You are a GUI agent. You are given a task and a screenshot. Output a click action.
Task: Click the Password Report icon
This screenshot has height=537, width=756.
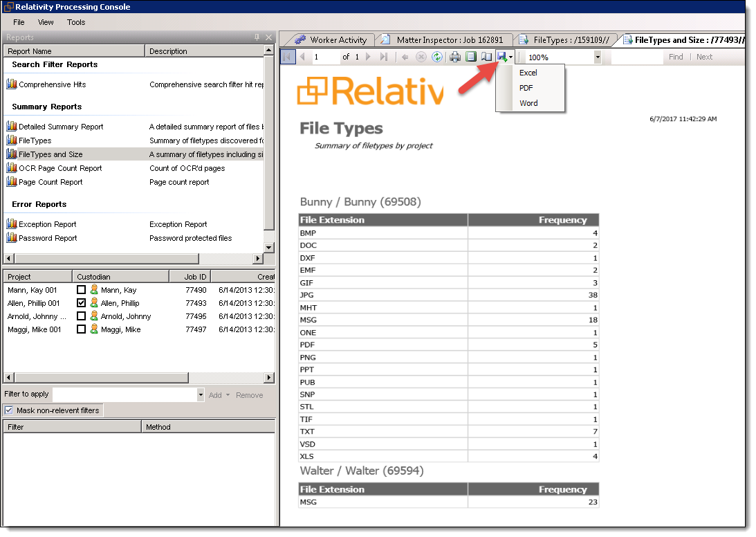click(12, 237)
